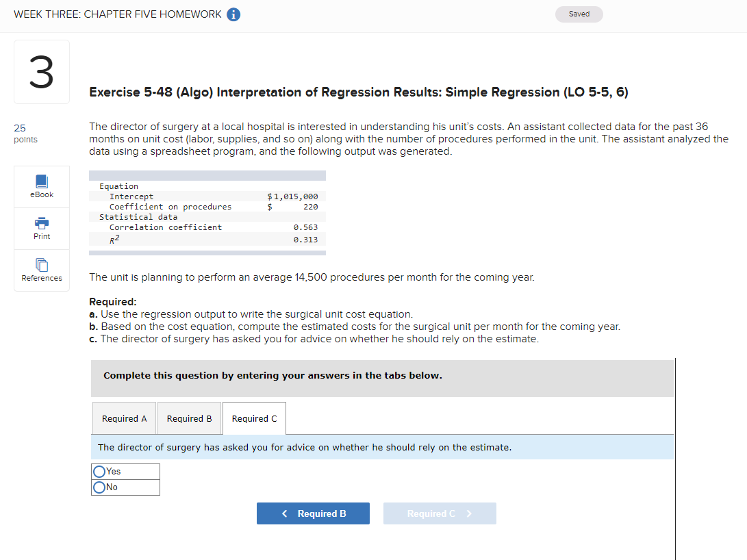This screenshot has height=560, width=747.
Task: Click the 'Equation' row label in table
Action: 118,186
